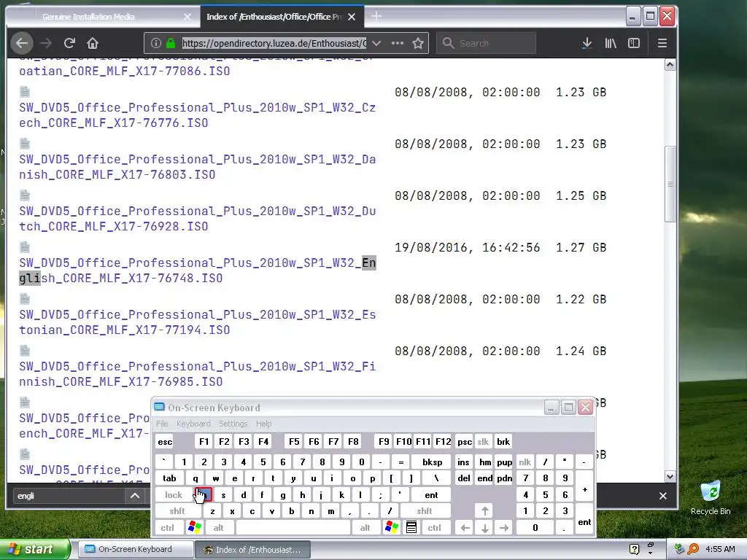Toggle left ctrl key on keyboard
The width and height of the screenshot is (747, 560).
pos(167,528)
